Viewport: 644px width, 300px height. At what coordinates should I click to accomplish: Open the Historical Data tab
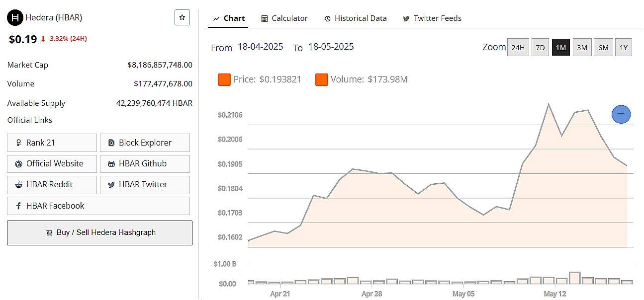355,18
